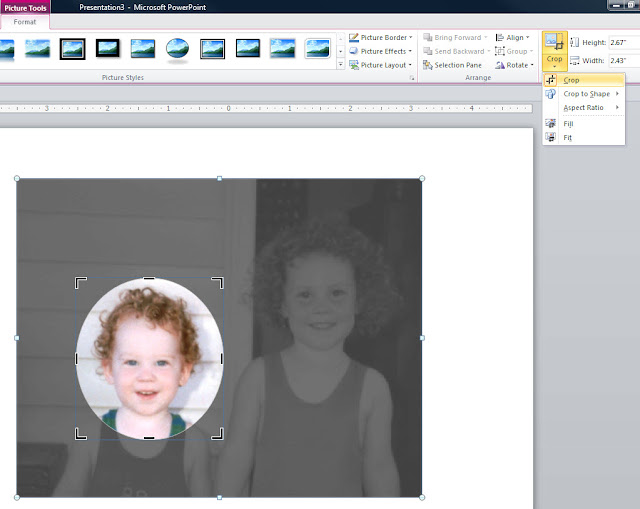This screenshot has height=509, width=640.
Task: Choose Crop from the dropdown menu
Action: click(x=571, y=80)
